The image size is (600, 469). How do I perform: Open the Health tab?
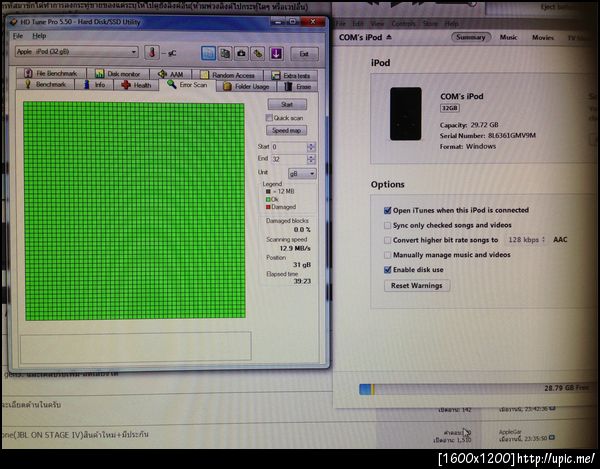coord(136,85)
